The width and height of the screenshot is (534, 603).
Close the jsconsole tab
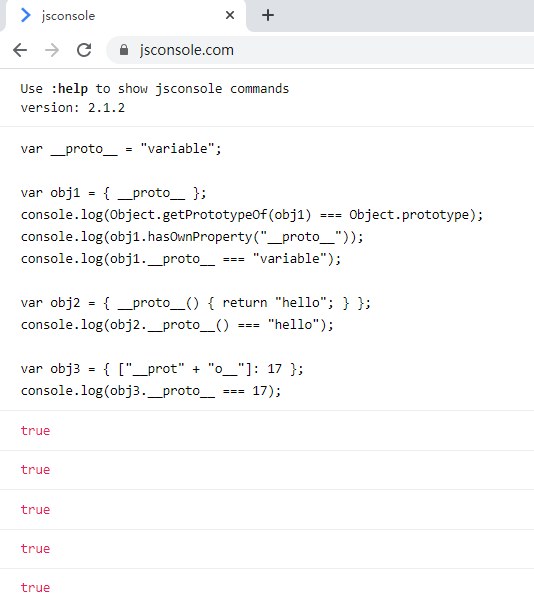(x=230, y=15)
